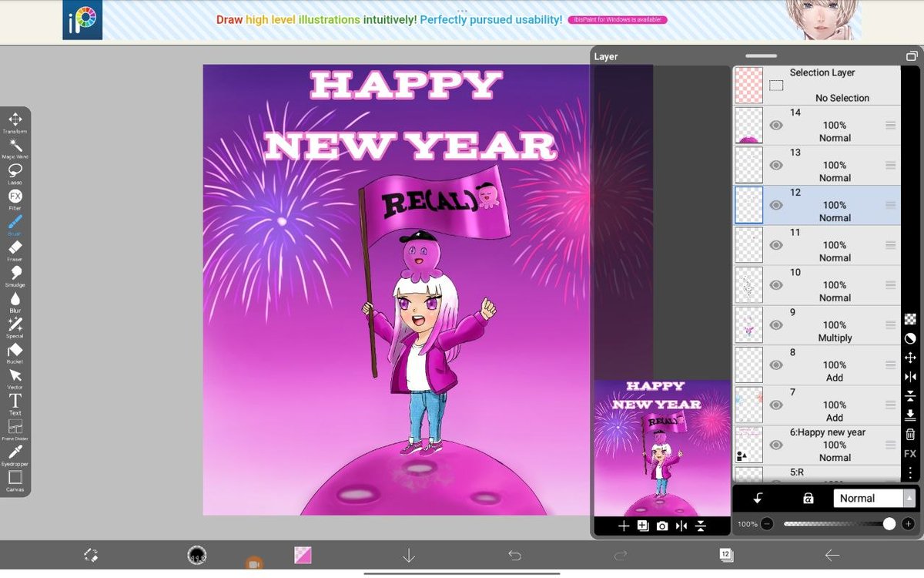This screenshot has height=578, width=924.
Task: Select the Selection Layer row
Action: pos(816,85)
